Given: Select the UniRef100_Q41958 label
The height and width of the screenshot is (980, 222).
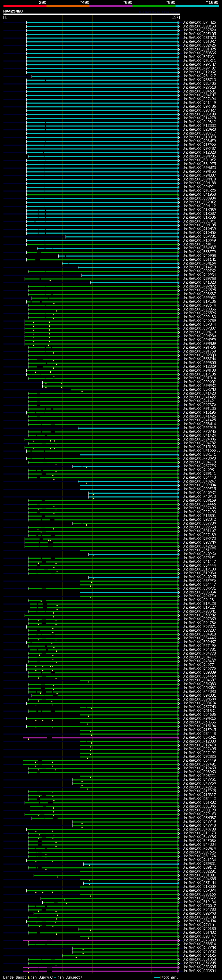Looking at the screenshot, I should (199, 194).
